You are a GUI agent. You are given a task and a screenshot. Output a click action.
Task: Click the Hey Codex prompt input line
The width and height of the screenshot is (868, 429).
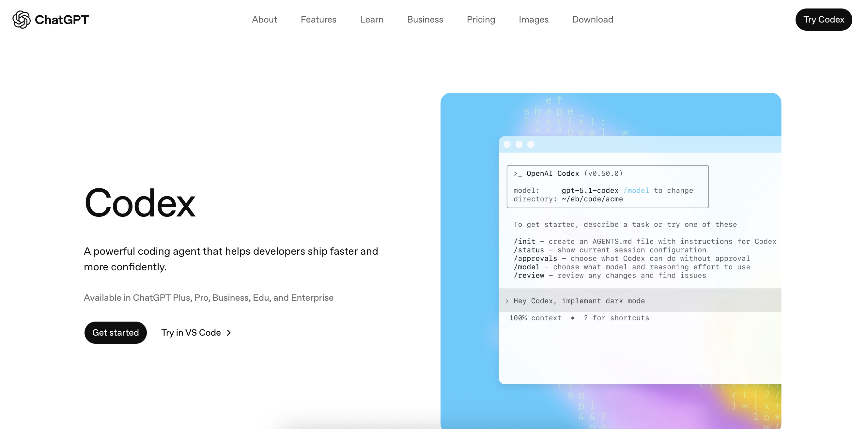[x=579, y=301]
